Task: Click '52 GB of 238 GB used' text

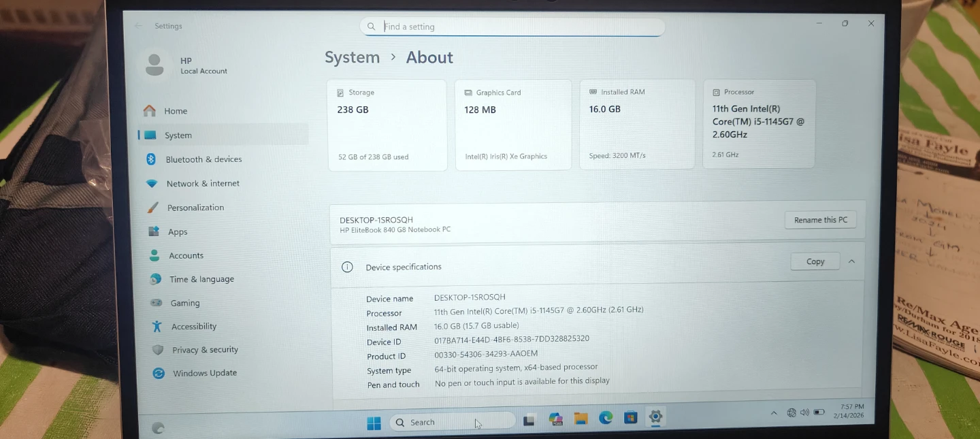Action: pyautogui.click(x=374, y=157)
